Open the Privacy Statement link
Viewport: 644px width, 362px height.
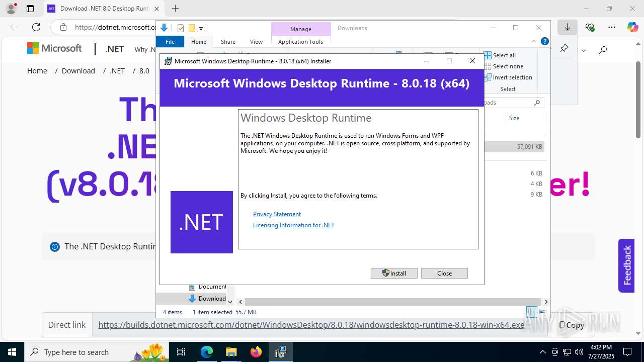277,214
